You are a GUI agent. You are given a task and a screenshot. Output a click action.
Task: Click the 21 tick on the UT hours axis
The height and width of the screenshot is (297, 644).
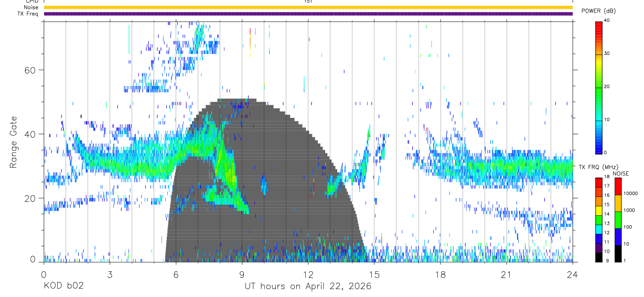point(506,274)
